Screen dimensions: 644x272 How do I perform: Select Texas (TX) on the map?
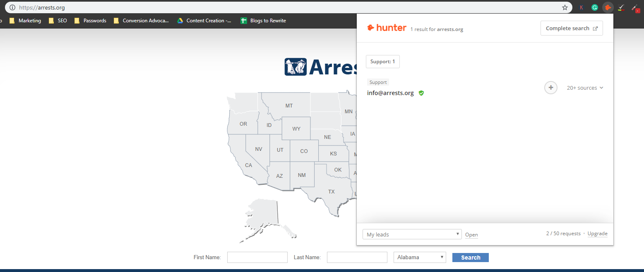(x=331, y=191)
